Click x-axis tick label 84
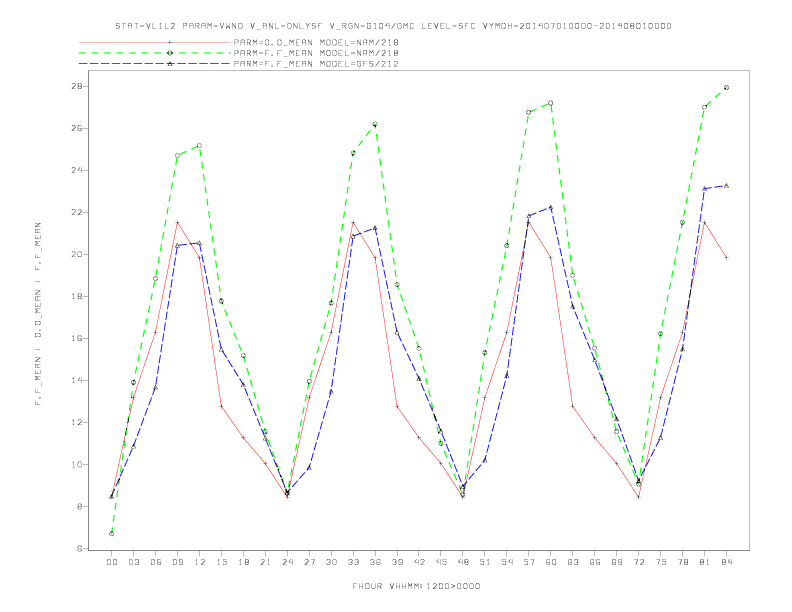The height and width of the screenshot is (612, 792). 726,562
